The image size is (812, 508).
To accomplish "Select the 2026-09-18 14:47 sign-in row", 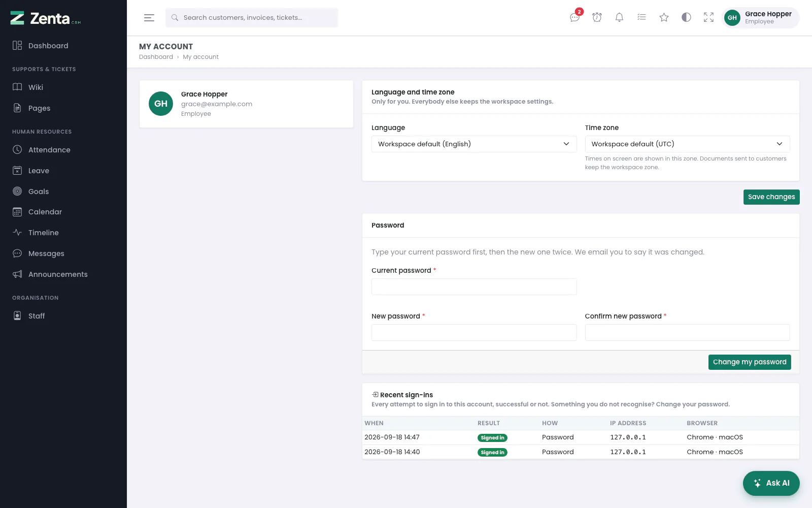I will [581, 437].
